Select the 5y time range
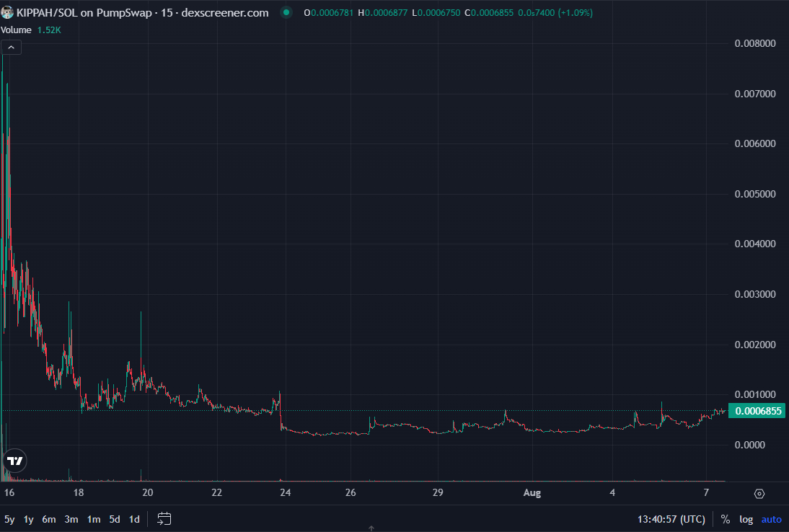 pyautogui.click(x=9, y=519)
